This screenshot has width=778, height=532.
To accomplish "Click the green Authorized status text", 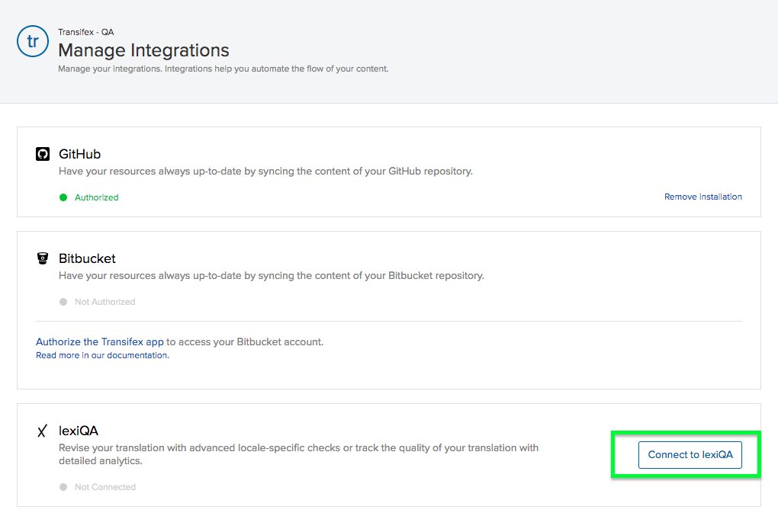I will pyautogui.click(x=97, y=197).
